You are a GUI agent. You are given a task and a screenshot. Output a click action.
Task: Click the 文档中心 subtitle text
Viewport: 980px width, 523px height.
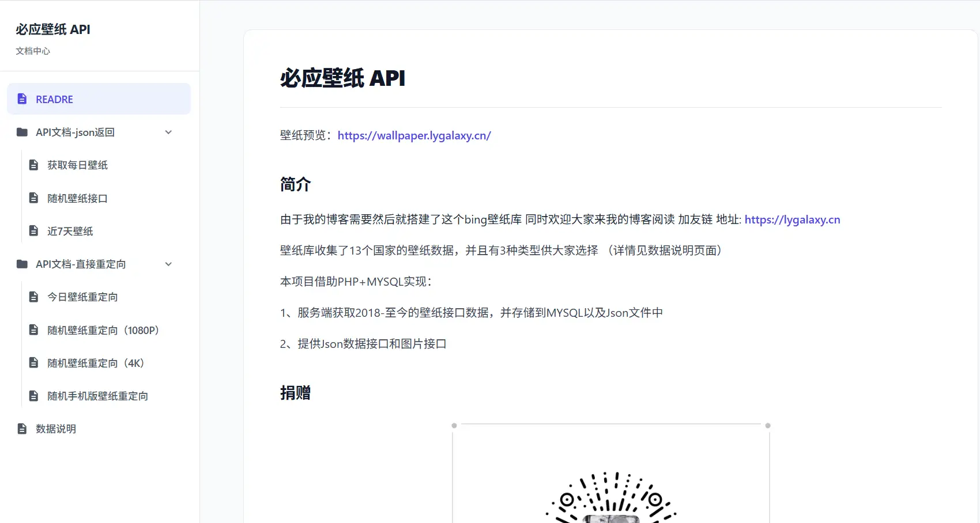(33, 51)
